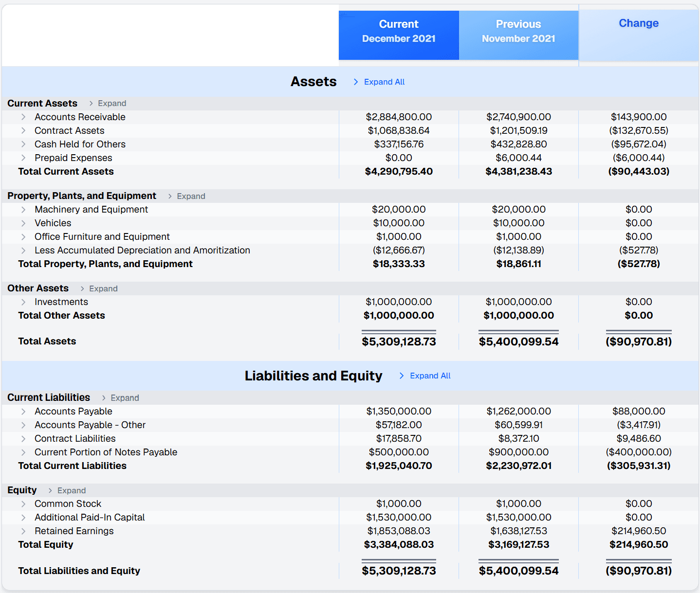The image size is (700, 593).
Task: Click the $5,400,099.54 previous Total Assets value
Action: coord(518,341)
